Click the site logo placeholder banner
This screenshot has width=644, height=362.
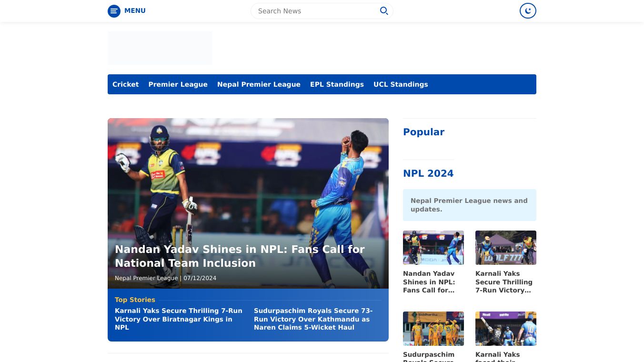point(160,48)
